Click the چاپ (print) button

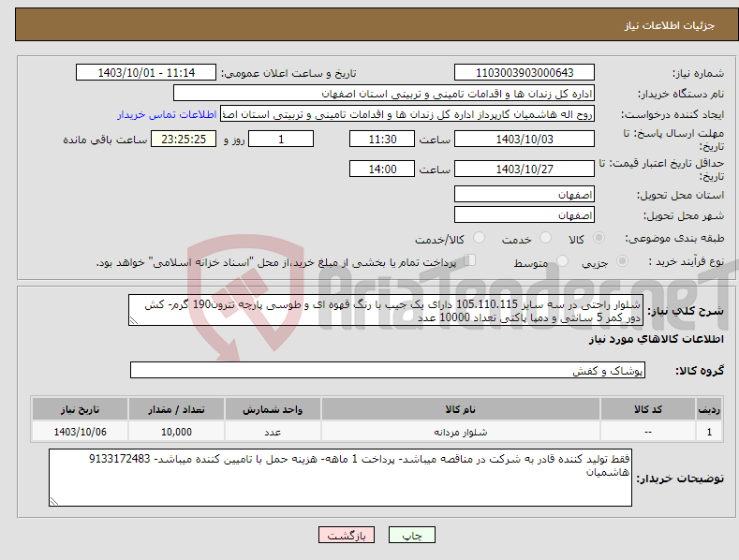(x=411, y=535)
